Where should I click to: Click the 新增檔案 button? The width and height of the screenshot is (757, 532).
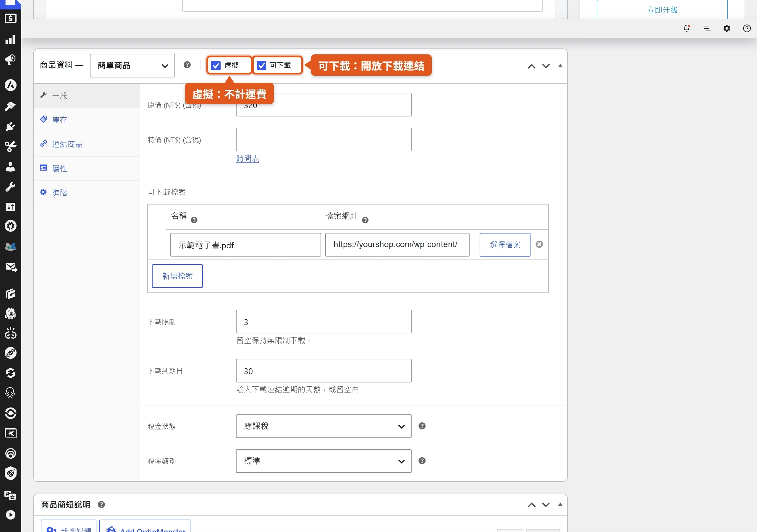click(177, 276)
